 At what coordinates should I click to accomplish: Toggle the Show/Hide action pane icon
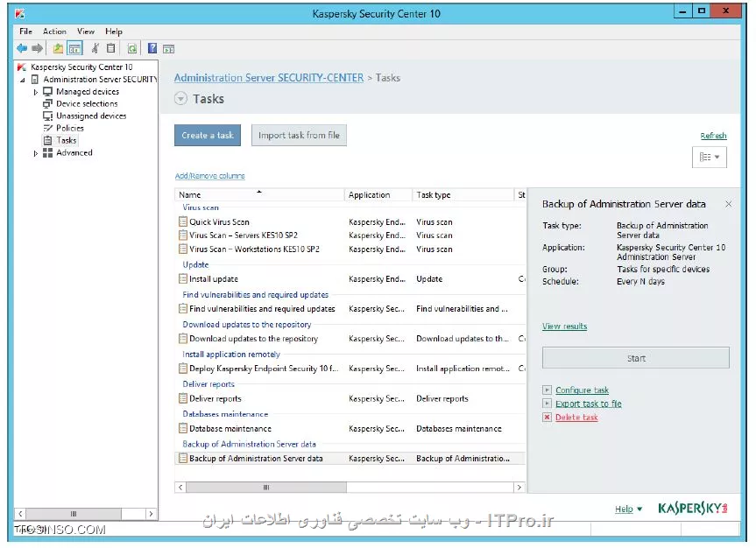[168, 49]
